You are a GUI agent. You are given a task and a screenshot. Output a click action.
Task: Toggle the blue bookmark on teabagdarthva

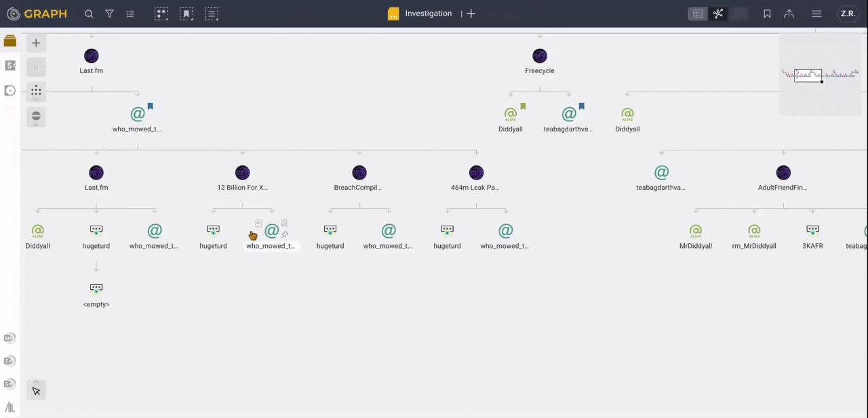581,106
